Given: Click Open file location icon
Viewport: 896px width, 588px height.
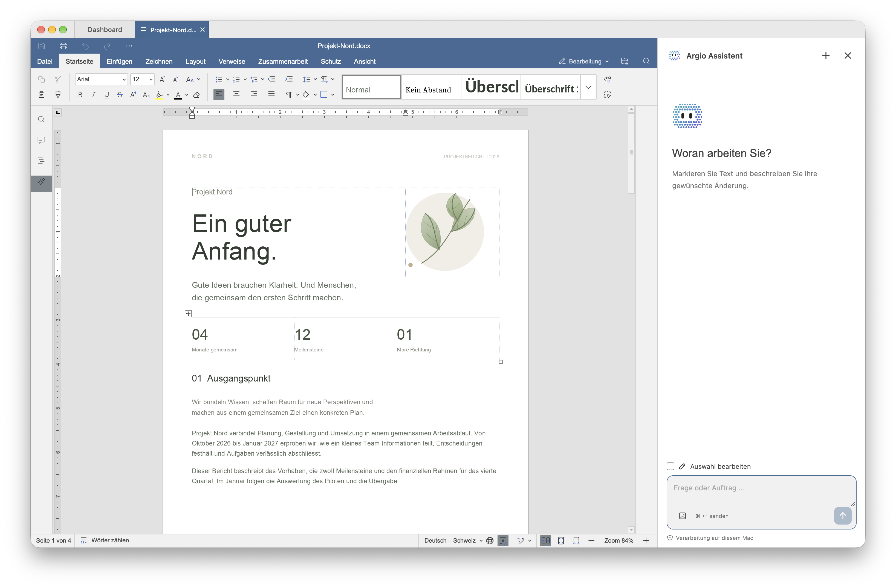Looking at the screenshot, I should pyautogui.click(x=625, y=61).
